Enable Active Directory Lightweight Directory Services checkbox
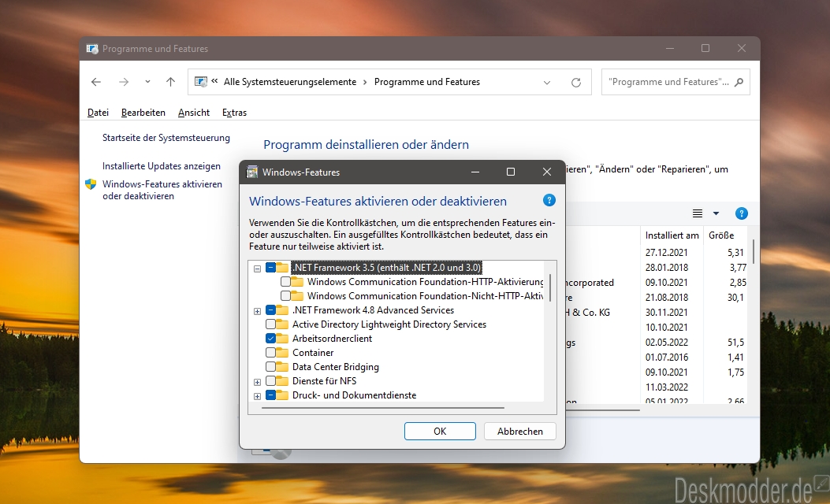This screenshot has width=830, height=504. (x=271, y=324)
